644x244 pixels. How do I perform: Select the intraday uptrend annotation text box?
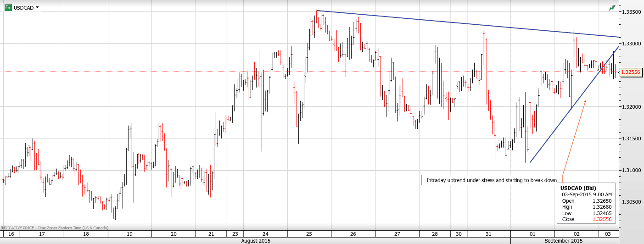point(491,180)
